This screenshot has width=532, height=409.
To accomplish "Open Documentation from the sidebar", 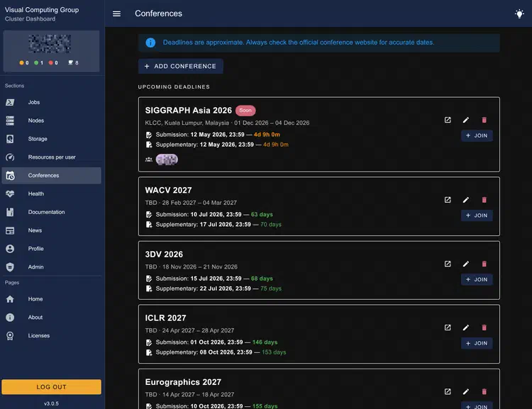I will pos(51,212).
